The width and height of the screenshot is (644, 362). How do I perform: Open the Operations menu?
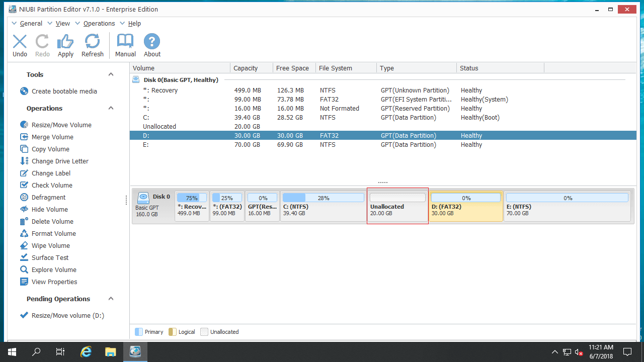(99, 23)
